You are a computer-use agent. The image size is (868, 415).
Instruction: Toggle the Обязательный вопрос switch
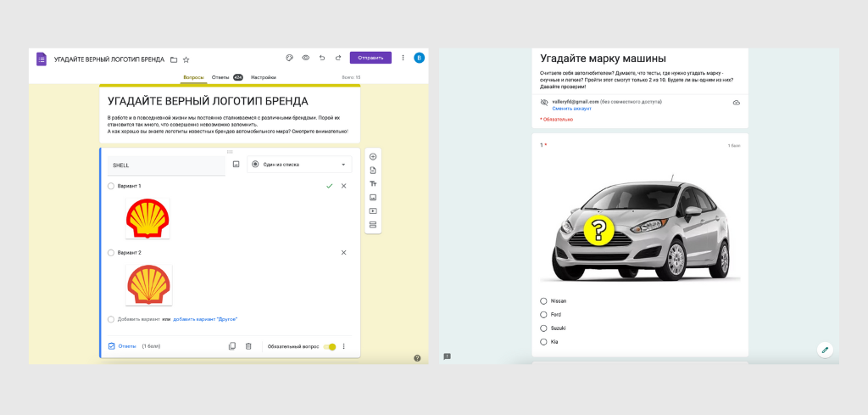[x=330, y=347]
